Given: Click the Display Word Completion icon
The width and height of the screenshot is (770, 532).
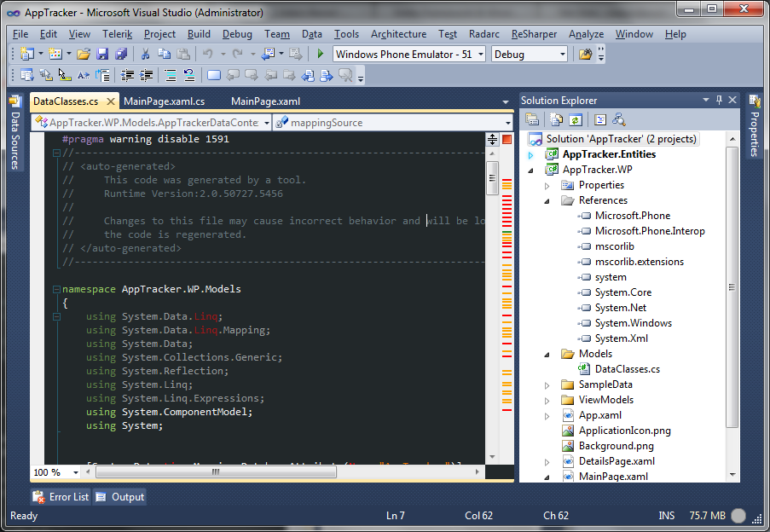Looking at the screenshot, I should coord(84,75).
